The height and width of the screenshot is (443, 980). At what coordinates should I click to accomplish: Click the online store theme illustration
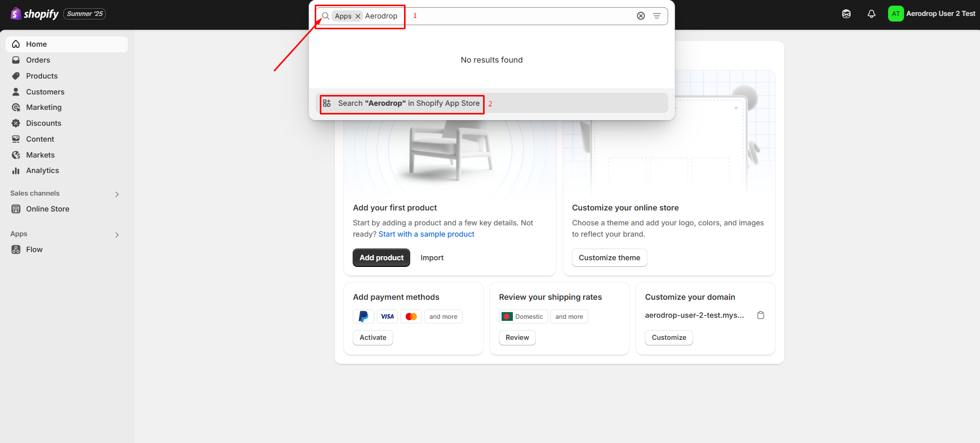[x=669, y=133]
